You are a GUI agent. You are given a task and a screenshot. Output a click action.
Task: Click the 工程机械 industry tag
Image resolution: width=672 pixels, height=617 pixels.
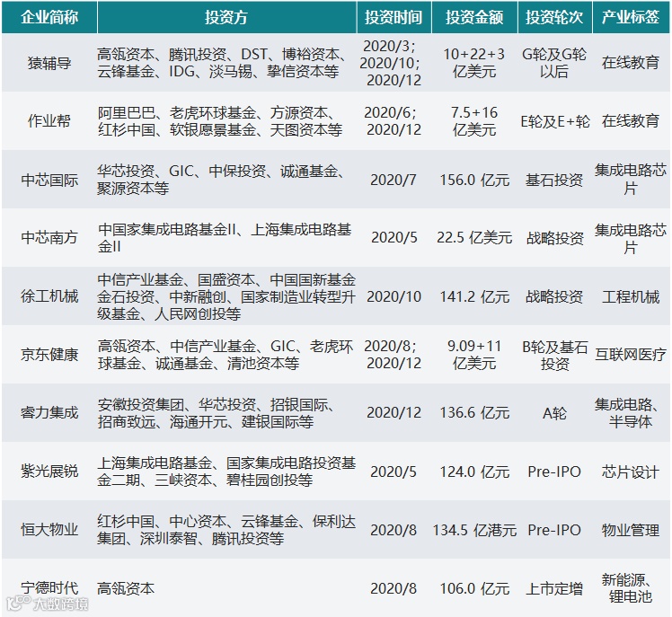[631, 296]
